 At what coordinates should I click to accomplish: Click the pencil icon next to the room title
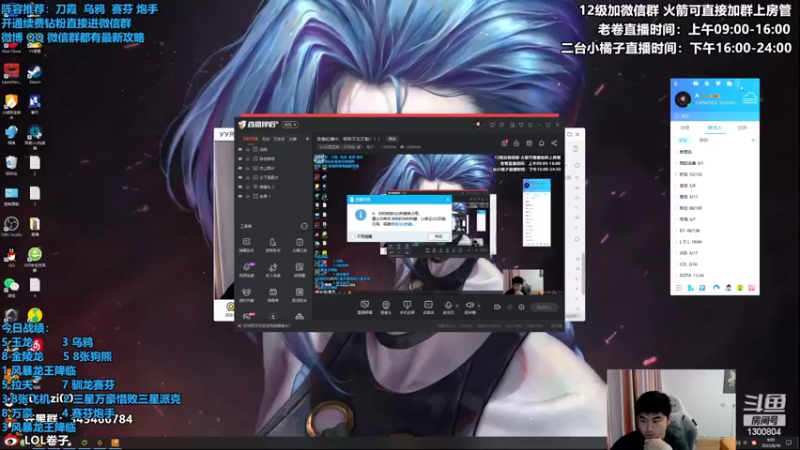tap(359, 147)
